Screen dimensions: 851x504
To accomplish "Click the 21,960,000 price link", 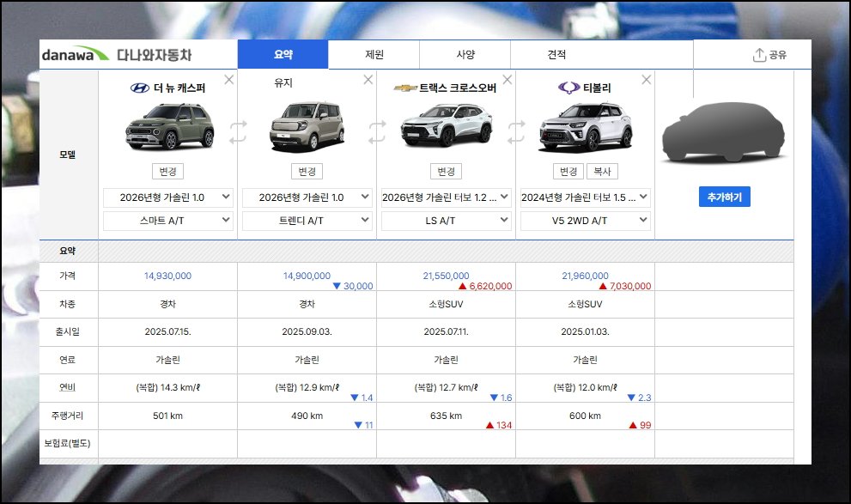I will pyautogui.click(x=585, y=276).
